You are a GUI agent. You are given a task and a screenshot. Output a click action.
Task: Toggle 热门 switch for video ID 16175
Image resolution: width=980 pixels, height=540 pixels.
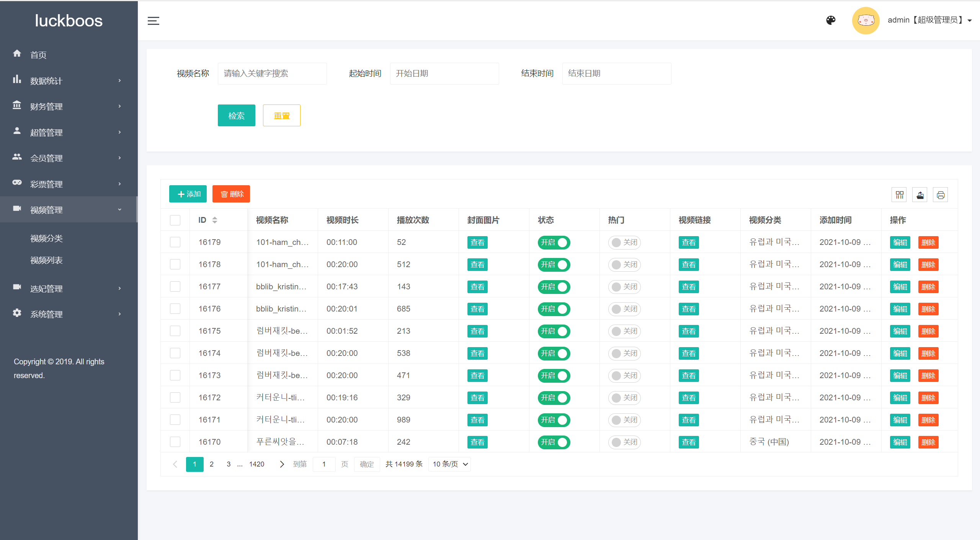point(625,331)
